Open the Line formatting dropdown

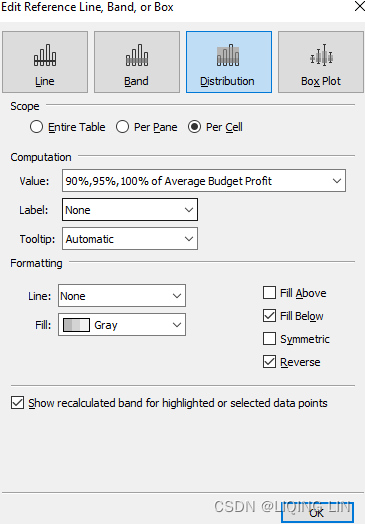click(x=122, y=296)
